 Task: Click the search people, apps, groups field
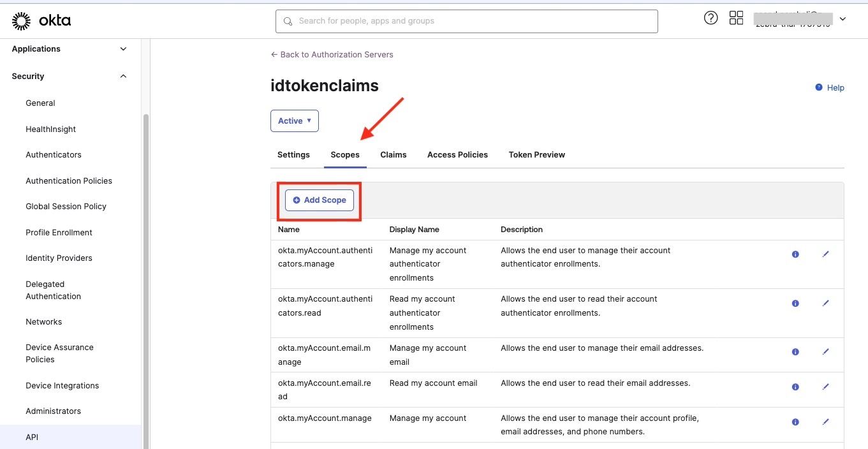[x=466, y=21]
